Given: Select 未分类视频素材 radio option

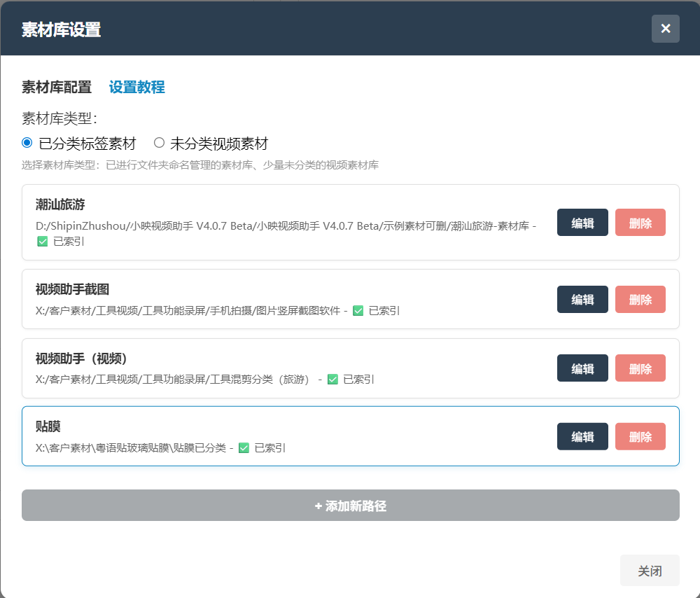Looking at the screenshot, I should click(159, 143).
